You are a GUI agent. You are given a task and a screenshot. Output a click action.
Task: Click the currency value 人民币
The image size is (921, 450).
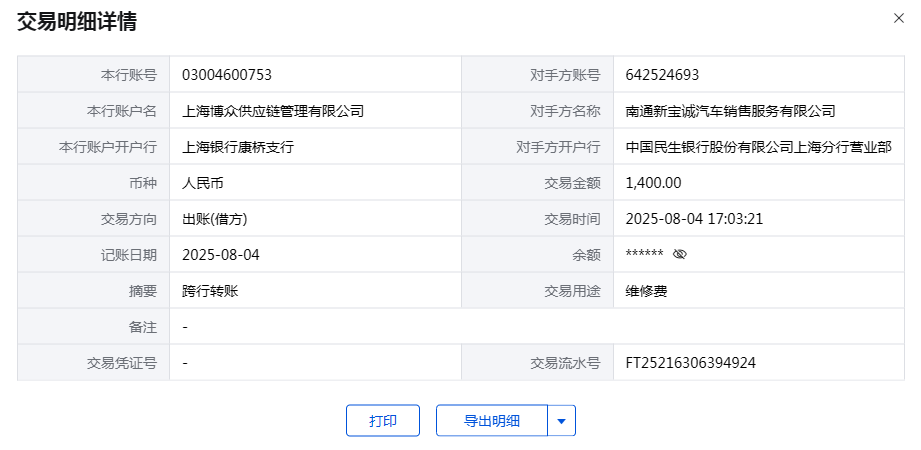click(x=203, y=183)
